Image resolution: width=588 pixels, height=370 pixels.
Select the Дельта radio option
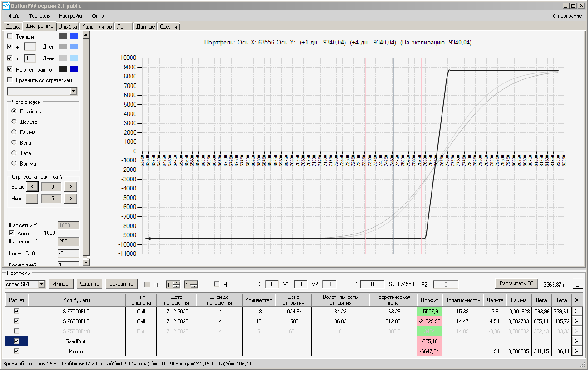[14, 122]
